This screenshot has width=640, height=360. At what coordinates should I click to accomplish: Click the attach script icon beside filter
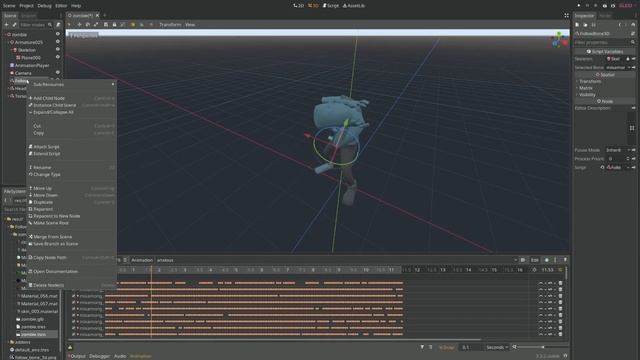(58, 25)
